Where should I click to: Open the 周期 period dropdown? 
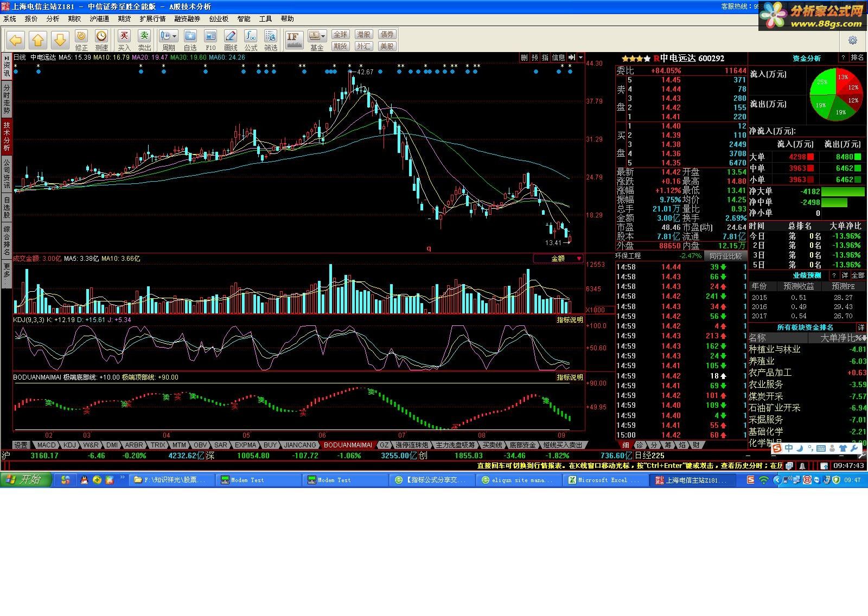tap(168, 39)
